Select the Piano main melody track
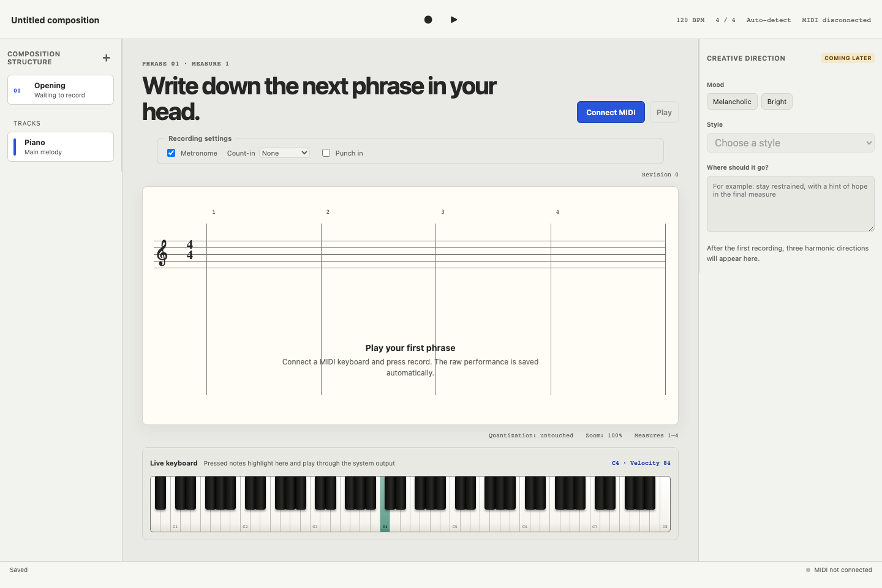The height and width of the screenshot is (588, 882). [x=61, y=147]
